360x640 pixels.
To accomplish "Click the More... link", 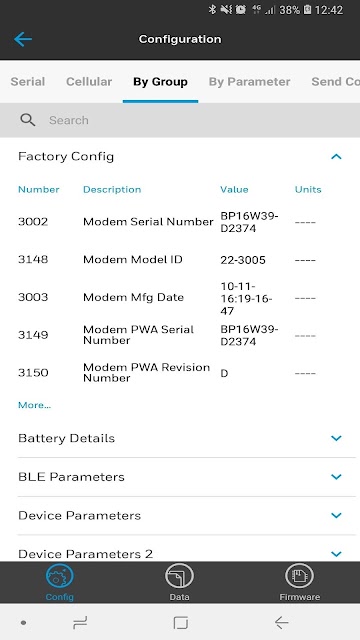I will 34,405.
